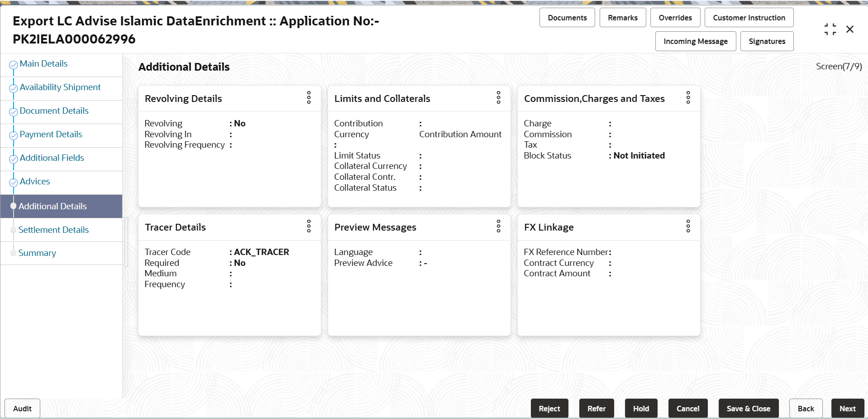Navigate to Settlement Details step

coord(53,230)
